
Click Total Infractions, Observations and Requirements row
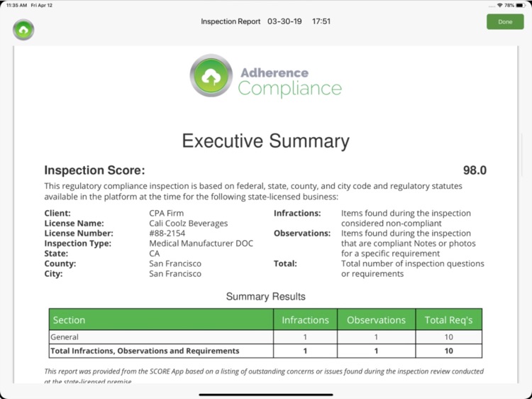pyautogui.click(x=265, y=351)
